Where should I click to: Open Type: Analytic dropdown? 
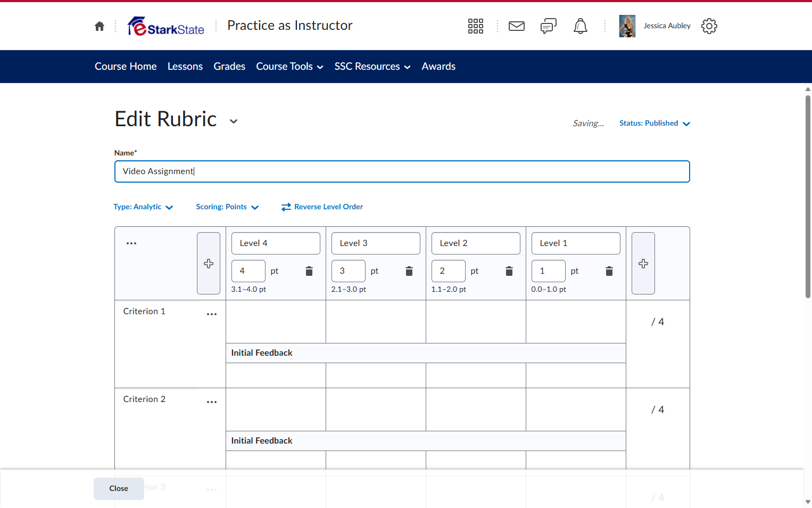point(143,207)
